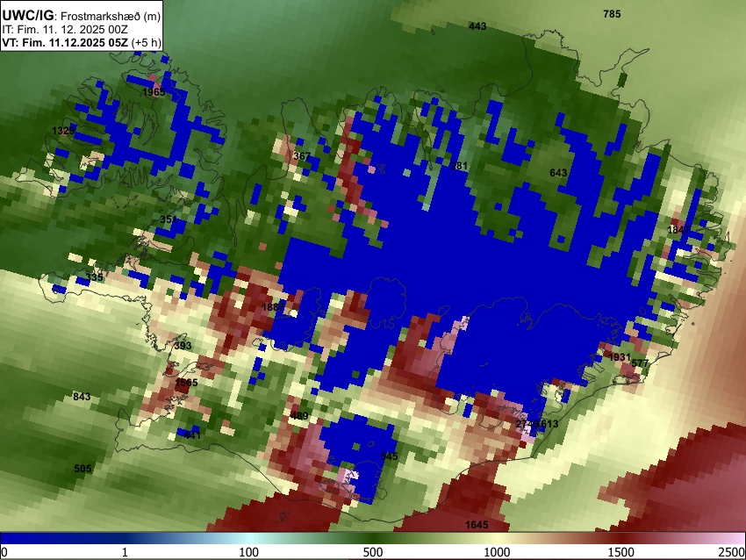This screenshot has height=560, width=746.
Task: Click the 335 map value
Action: pos(94,277)
